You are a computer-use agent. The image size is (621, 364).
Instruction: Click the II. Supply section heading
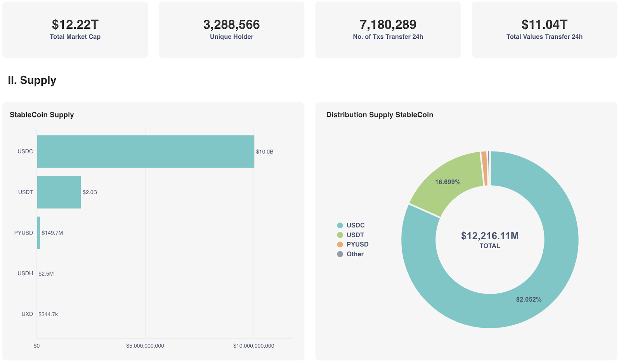[32, 80]
